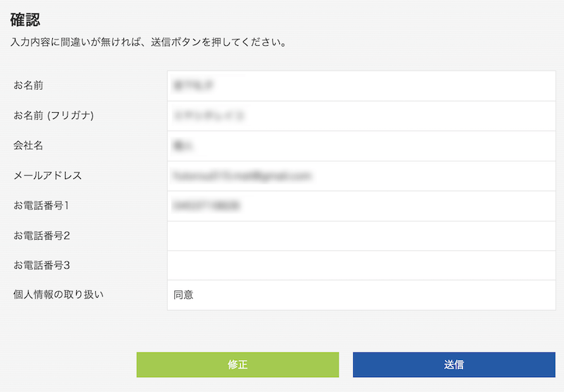
Task: Click the お電話番号2 label
Action: [42, 235]
